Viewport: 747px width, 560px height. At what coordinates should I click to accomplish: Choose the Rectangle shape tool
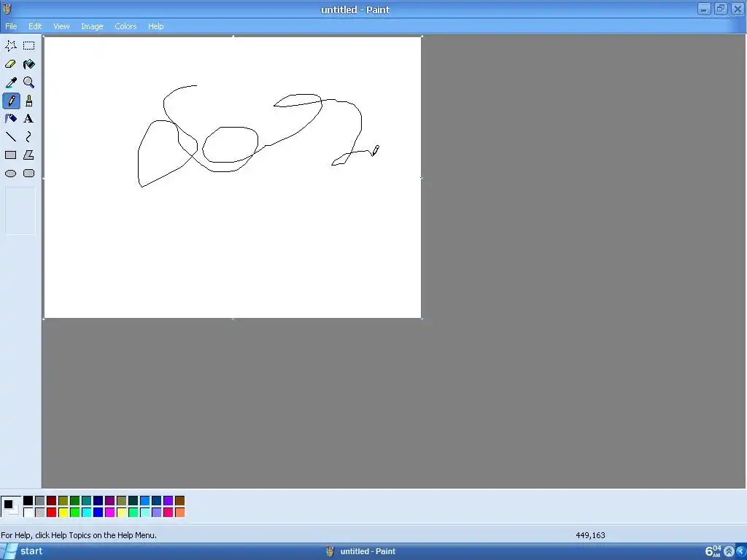pyautogui.click(x=10, y=155)
